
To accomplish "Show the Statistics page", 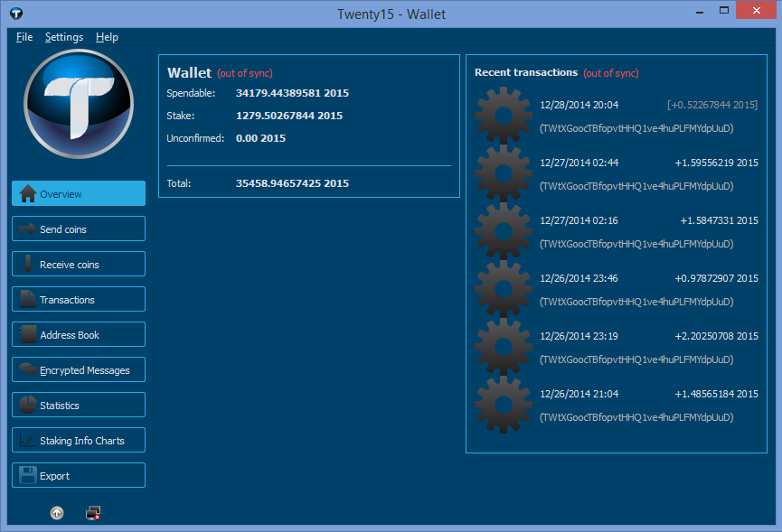I will (79, 405).
